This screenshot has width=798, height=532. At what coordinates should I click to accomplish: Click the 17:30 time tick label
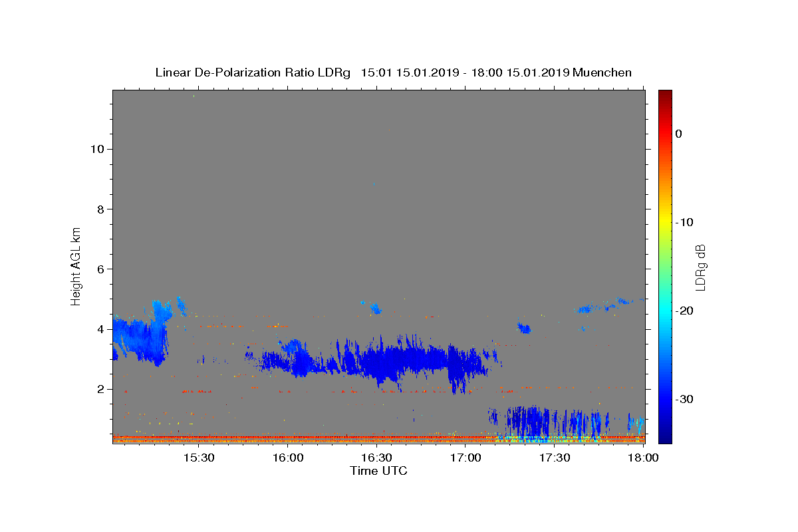[555, 458]
